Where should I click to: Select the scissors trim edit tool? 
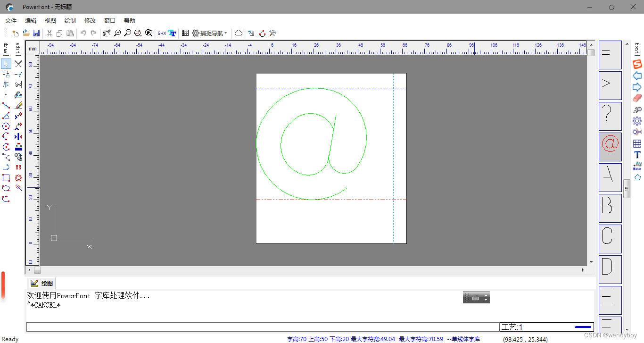pos(18,84)
